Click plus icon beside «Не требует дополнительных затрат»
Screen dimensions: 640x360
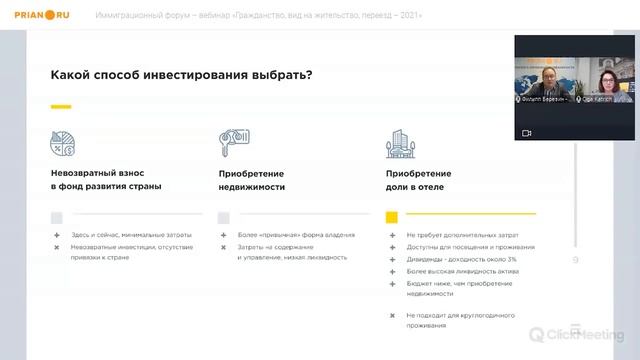coord(392,236)
